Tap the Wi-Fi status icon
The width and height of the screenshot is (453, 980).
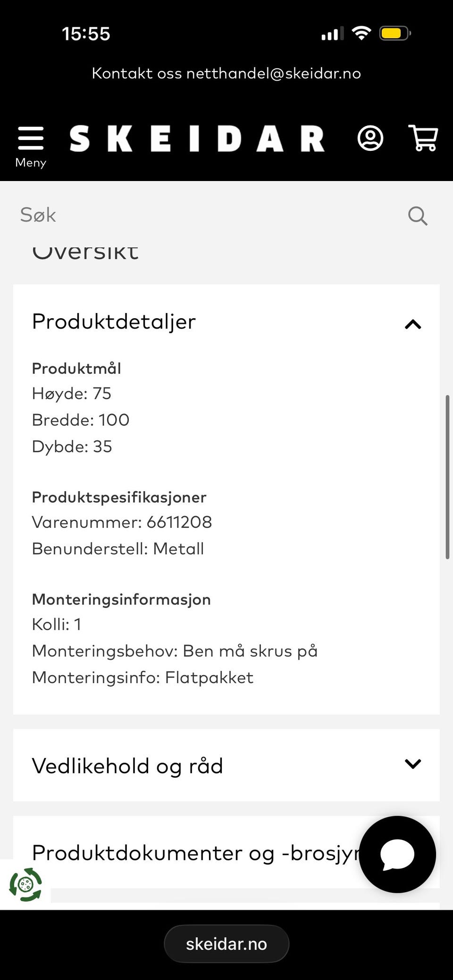[361, 33]
